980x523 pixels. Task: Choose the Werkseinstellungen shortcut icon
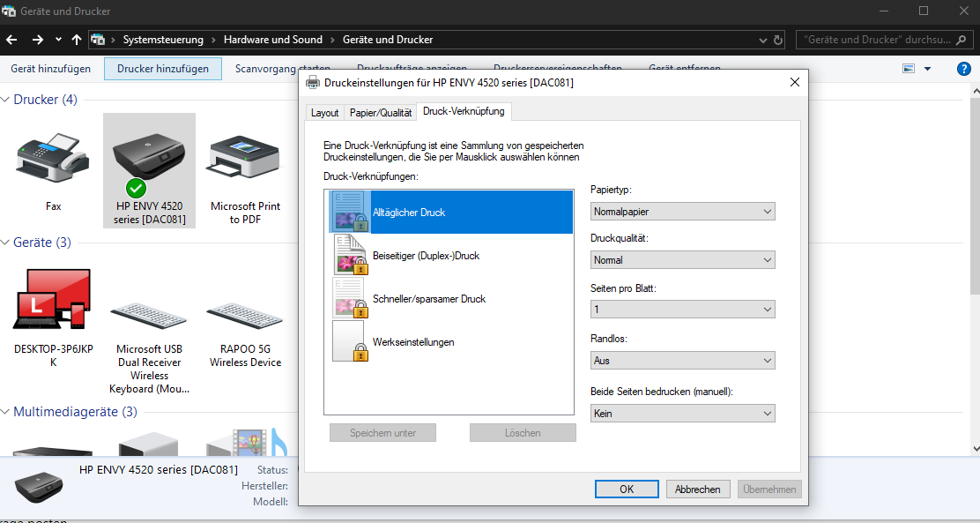pyautogui.click(x=349, y=341)
